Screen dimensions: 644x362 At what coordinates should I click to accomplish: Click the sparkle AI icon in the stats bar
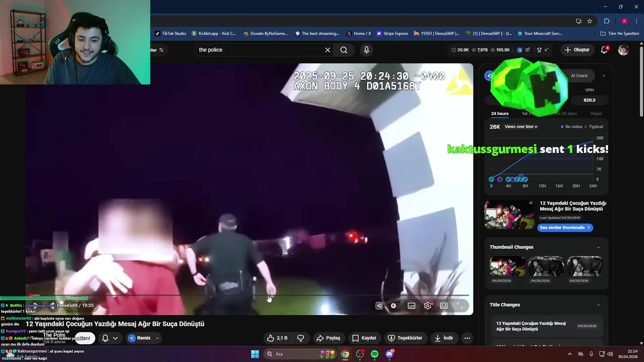coord(546,50)
